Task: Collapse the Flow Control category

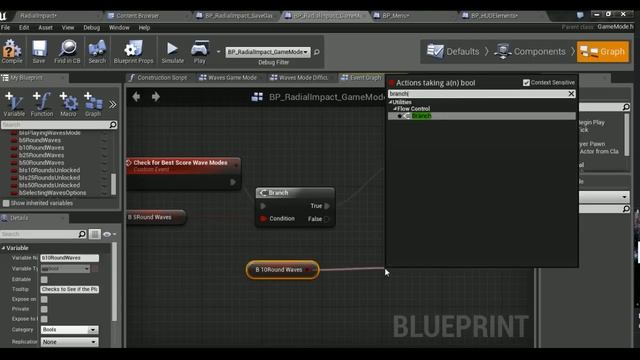Action: (395, 109)
